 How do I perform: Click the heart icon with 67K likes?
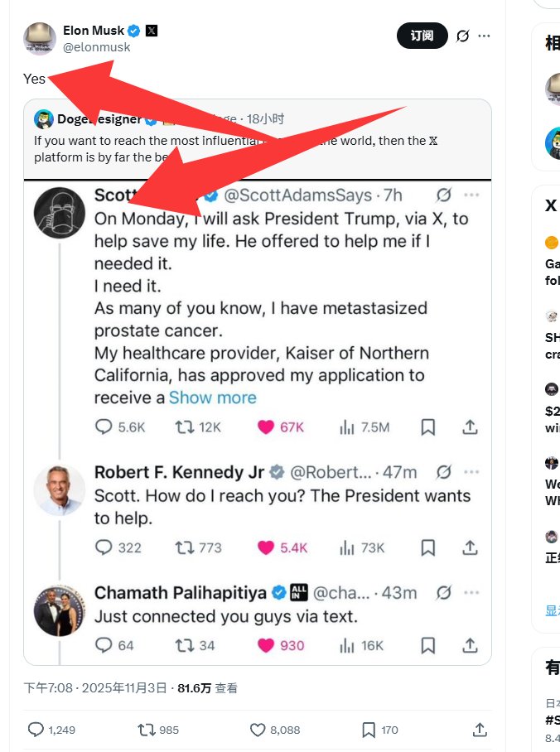(266, 427)
